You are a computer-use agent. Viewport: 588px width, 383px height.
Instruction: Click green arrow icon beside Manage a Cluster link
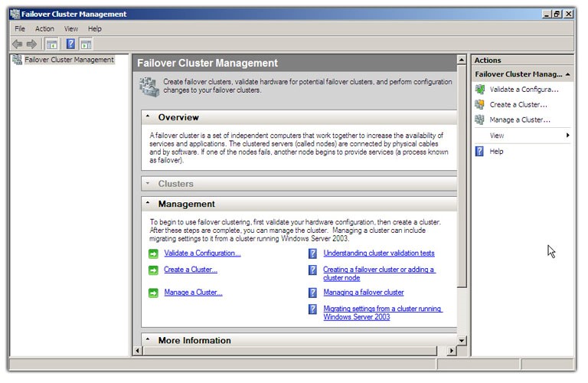pos(153,293)
